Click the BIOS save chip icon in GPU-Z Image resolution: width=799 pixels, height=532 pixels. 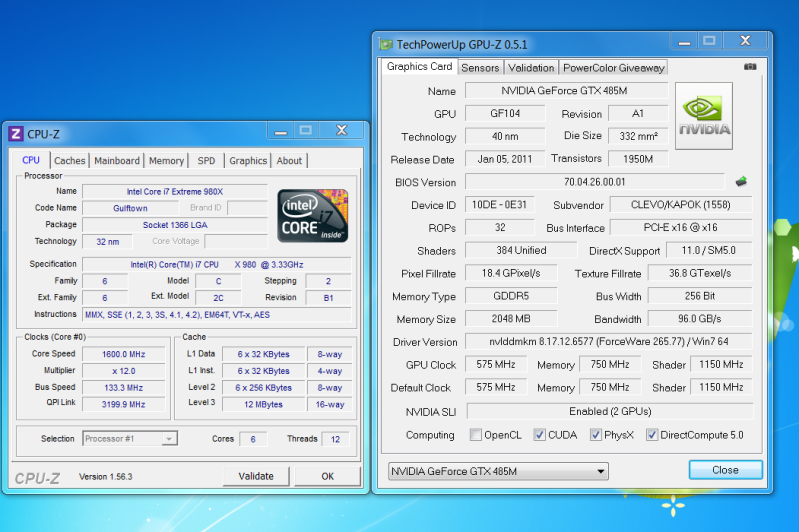click(x=741, y=181)
